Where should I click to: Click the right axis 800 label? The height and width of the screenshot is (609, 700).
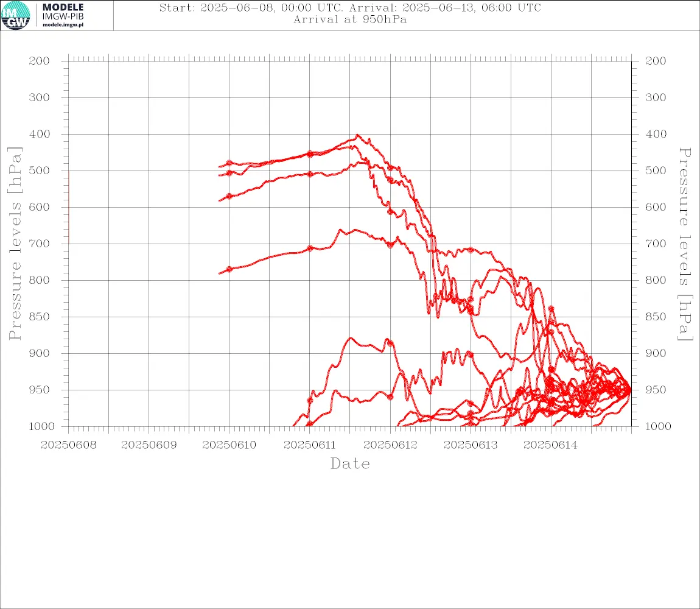click(656, 280)
